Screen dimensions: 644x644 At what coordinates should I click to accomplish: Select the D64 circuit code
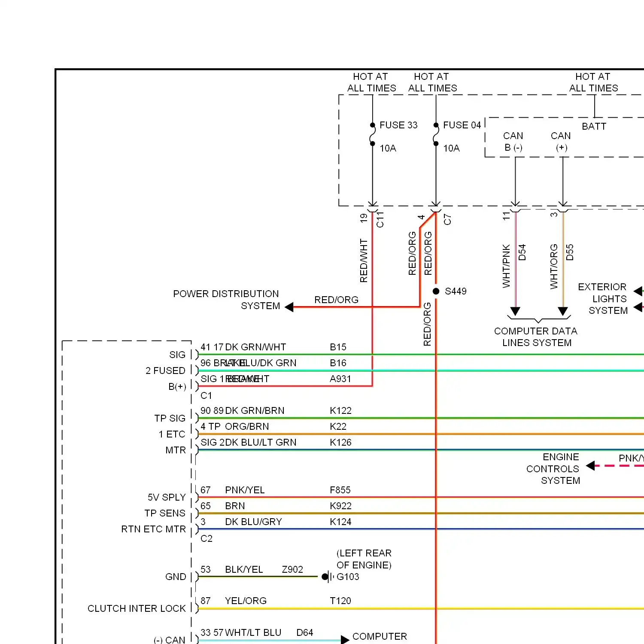tap(304, 632)
